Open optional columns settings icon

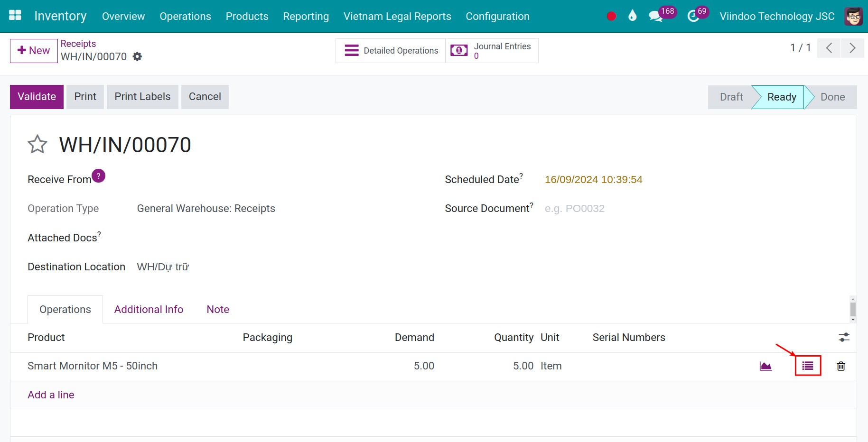[844, 337]
